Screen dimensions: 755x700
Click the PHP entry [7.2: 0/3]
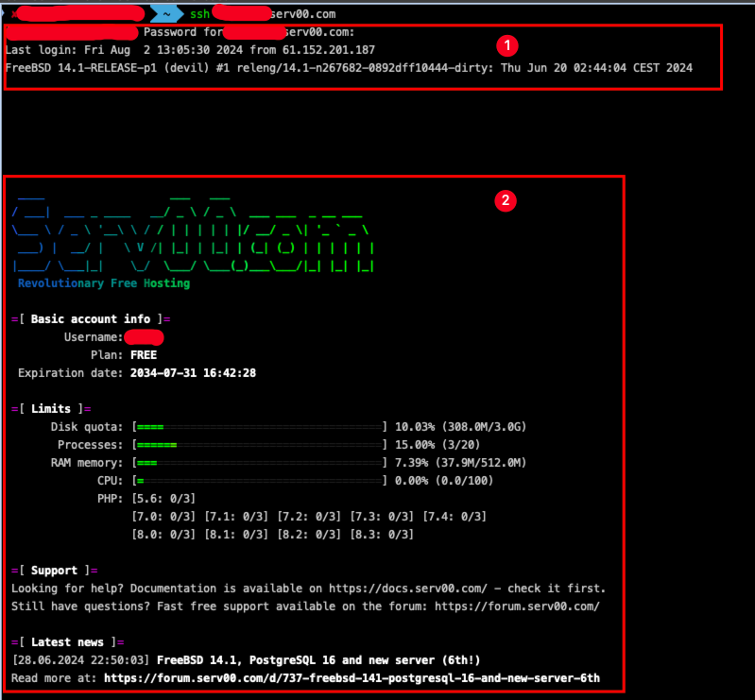coord(309,517)
